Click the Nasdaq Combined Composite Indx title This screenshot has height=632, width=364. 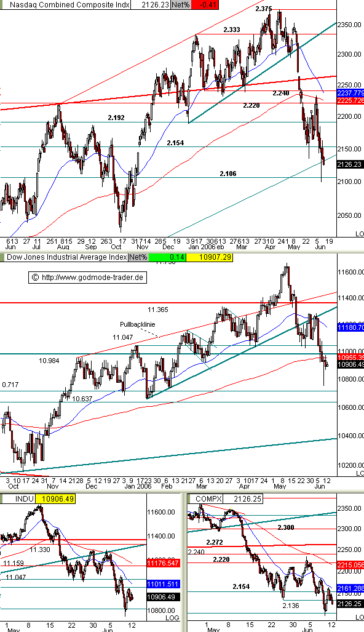coord(69,5)
